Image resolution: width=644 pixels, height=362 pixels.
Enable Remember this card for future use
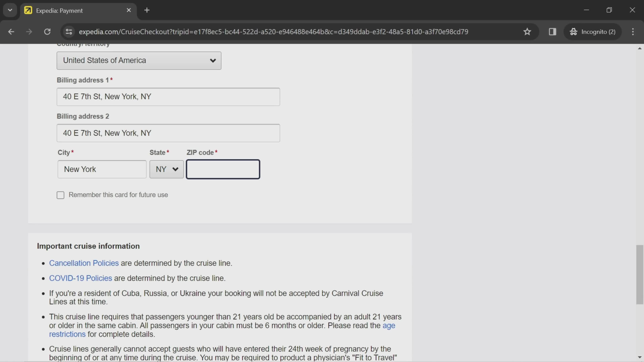[x=61, y=194]
